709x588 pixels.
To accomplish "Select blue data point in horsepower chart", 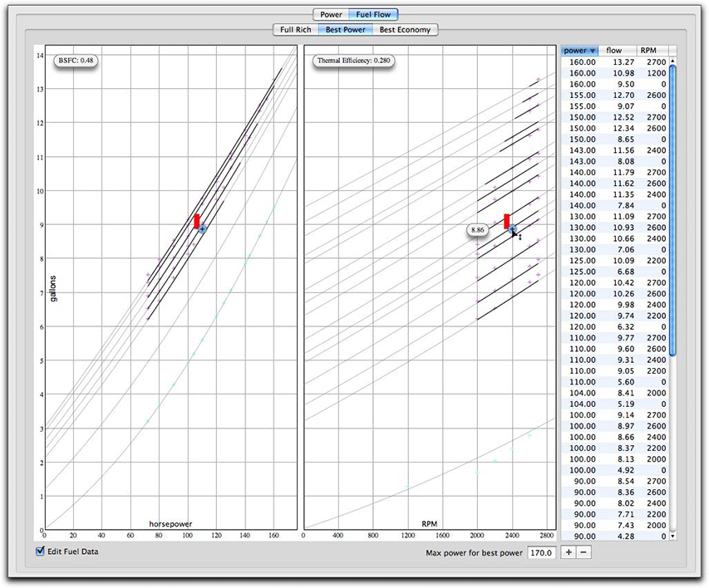I will (x=202, y=228).
